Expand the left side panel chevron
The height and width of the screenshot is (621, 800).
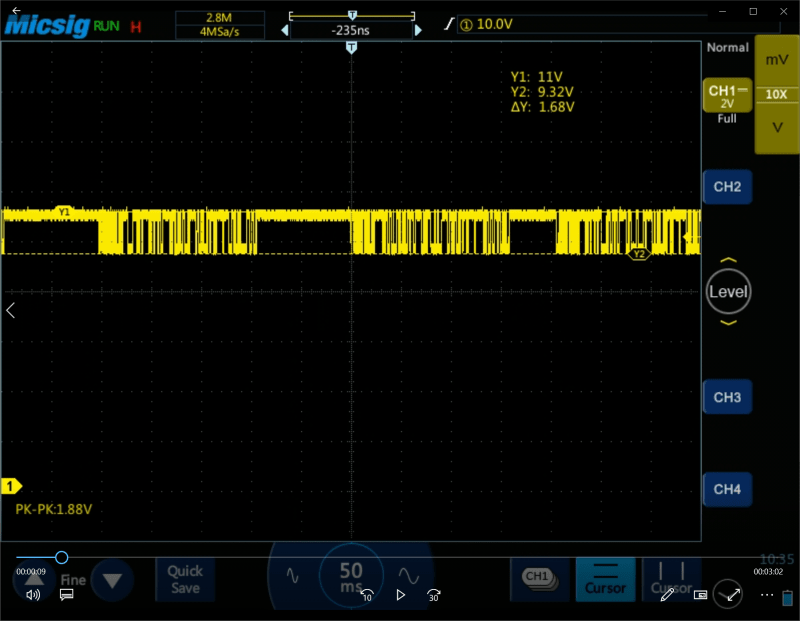click(11, 310)
